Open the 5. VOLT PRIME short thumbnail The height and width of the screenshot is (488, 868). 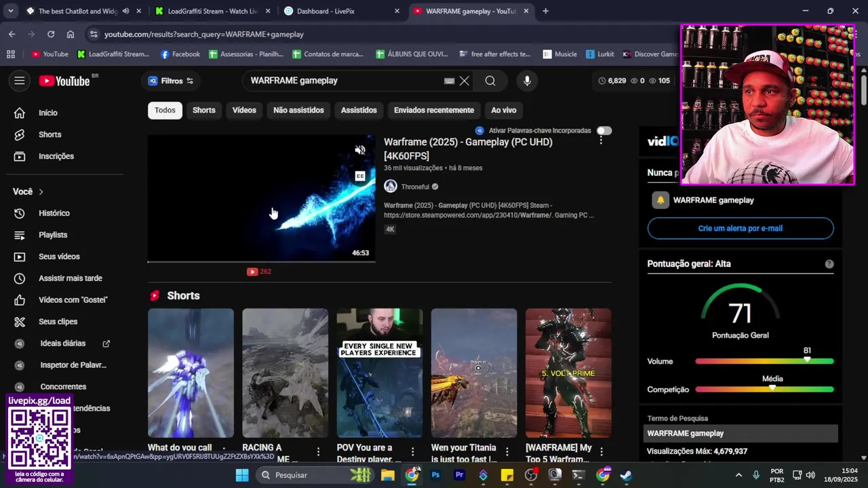[568, 373]
